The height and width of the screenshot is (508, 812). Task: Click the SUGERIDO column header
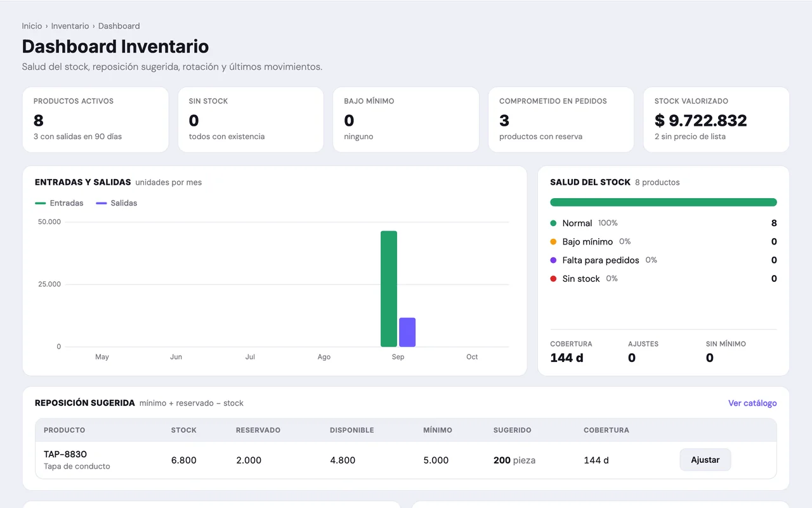pyautogui.click(x=513, y=430)
